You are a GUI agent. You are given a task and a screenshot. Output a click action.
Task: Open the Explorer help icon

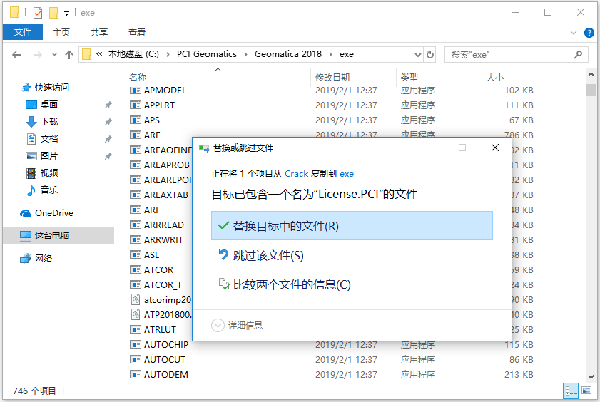(x=589, y=33)
